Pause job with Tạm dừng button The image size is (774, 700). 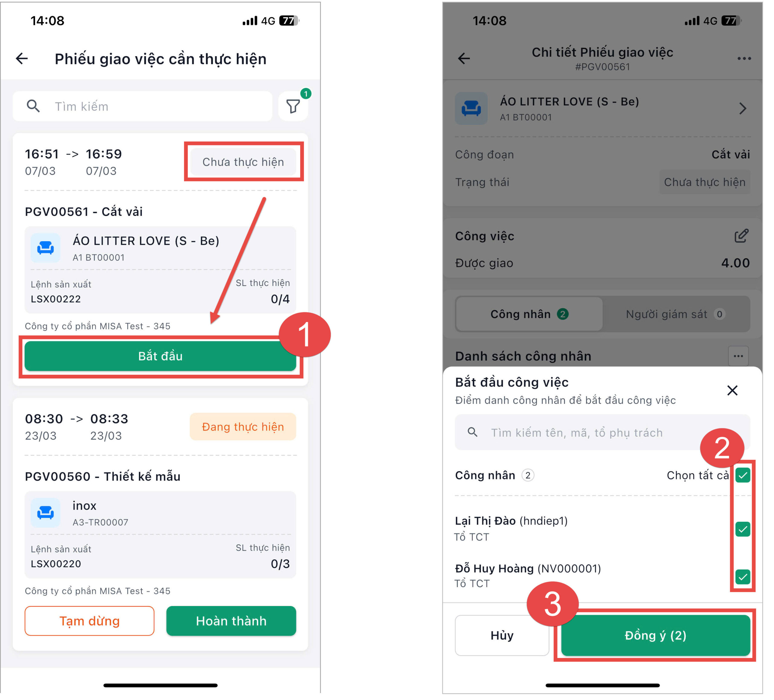point(89,621)
